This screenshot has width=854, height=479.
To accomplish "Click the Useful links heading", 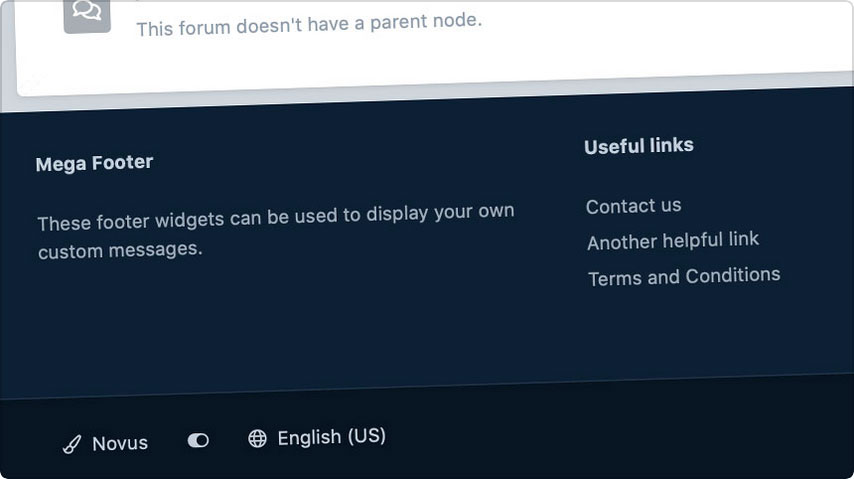I will pos(638,146).
